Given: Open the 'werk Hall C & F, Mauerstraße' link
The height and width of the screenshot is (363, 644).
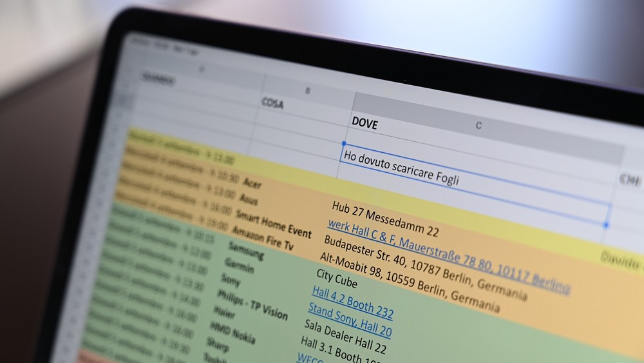Looking at the screenshot, I should pos(448,257).
